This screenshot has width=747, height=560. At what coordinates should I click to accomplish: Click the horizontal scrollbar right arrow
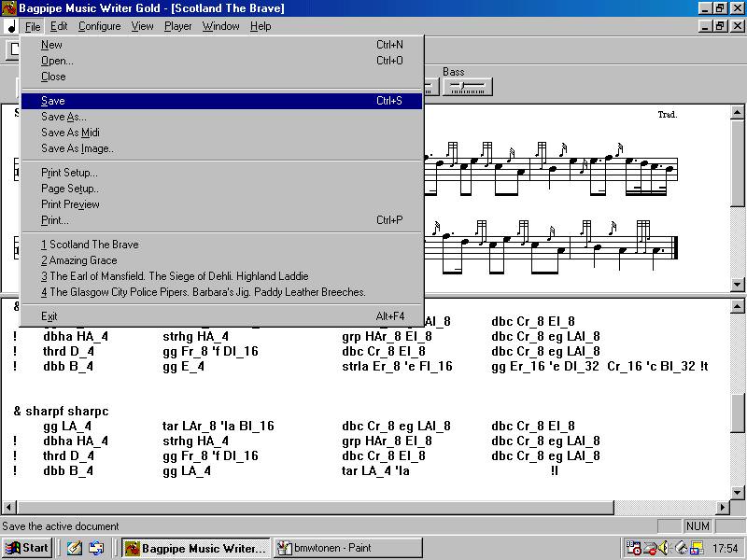click(x=723, y=508)
